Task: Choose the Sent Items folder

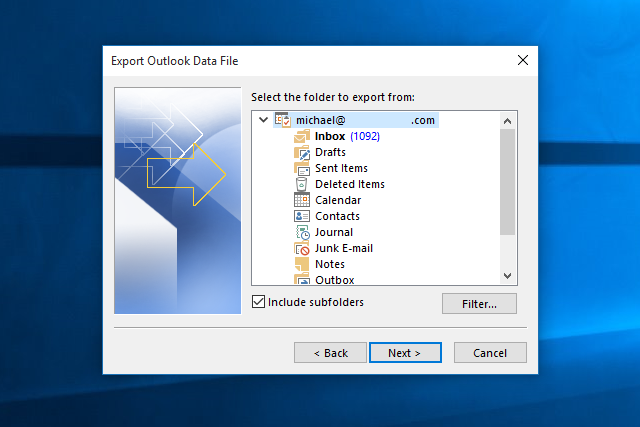Action: (341, 168)
